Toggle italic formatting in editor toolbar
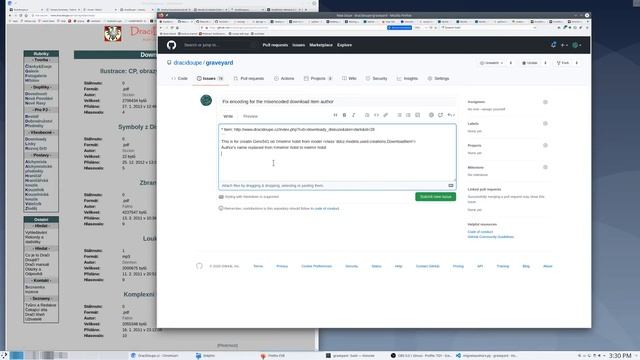 pos(354,115)
